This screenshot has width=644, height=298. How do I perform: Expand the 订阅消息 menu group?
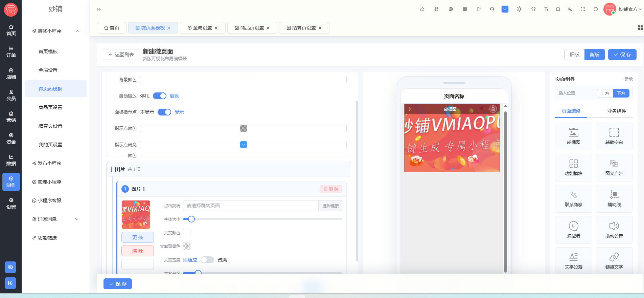click(x=56, y=219)
